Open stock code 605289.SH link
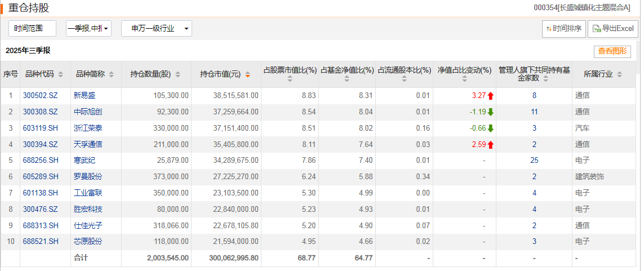Screen dimensions: 644x271 tap(40, 176)
